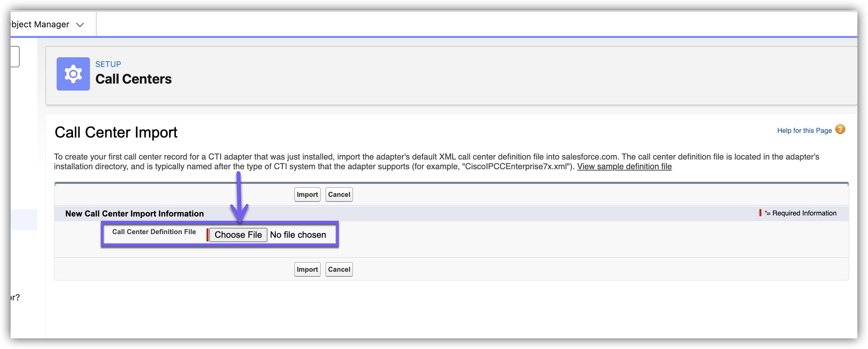Click the Call Center Import heading
Screen dimensions: 868x349
[116, 133]
